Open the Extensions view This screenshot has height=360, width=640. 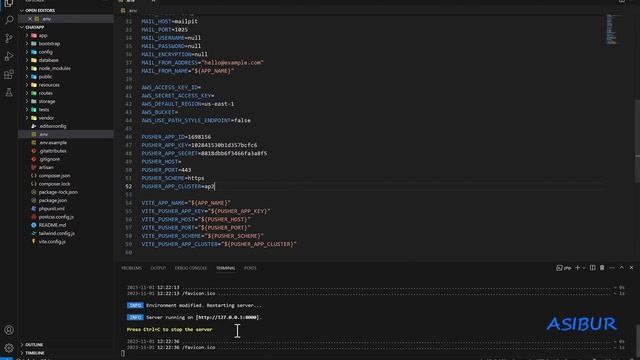click(x=9, y=75)
